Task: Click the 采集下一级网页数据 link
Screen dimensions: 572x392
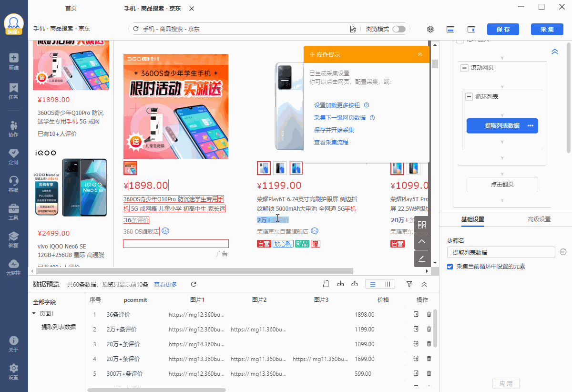Action: 340,118
